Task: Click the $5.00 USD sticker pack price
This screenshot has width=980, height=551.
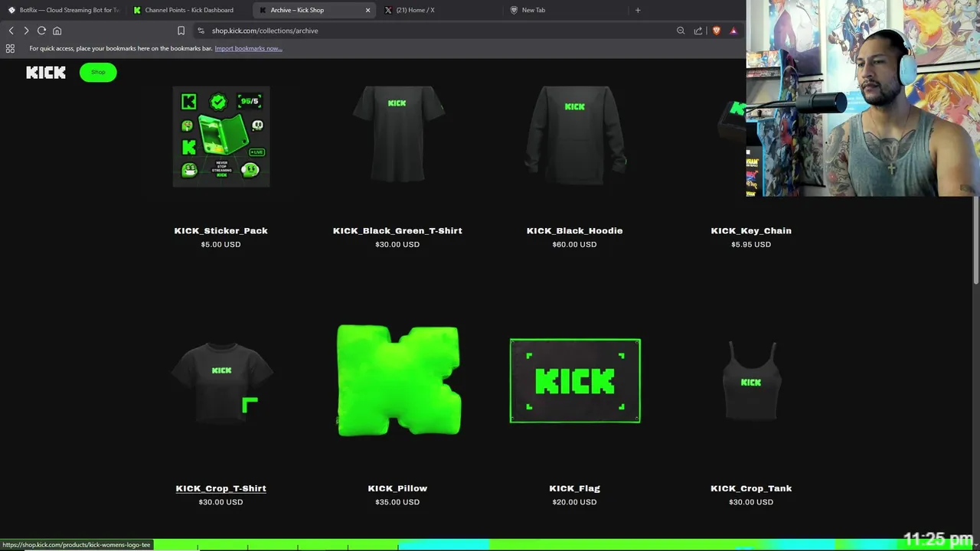Action: coord(220,245)
